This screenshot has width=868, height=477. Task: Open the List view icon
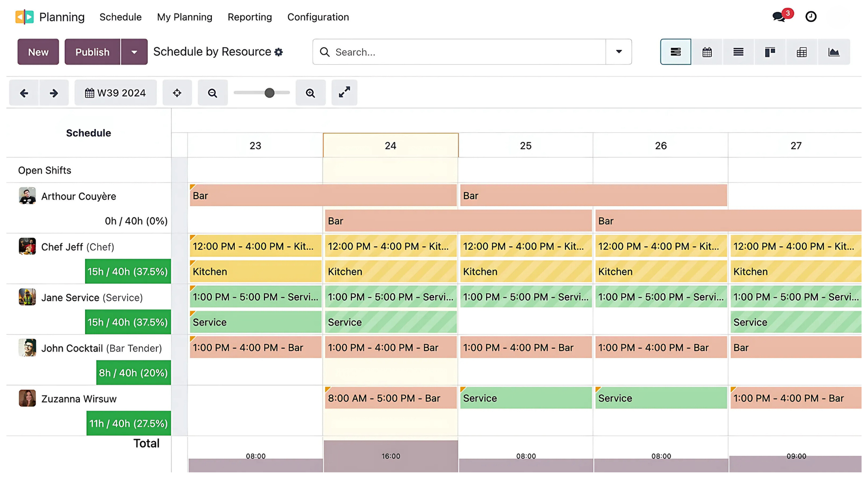[738, 52]
